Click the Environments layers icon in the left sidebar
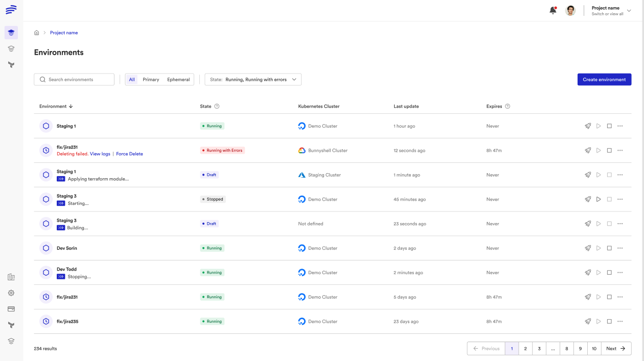Image resolution: width=644 pixels, height=361 pixels. [x=11, y=32]
